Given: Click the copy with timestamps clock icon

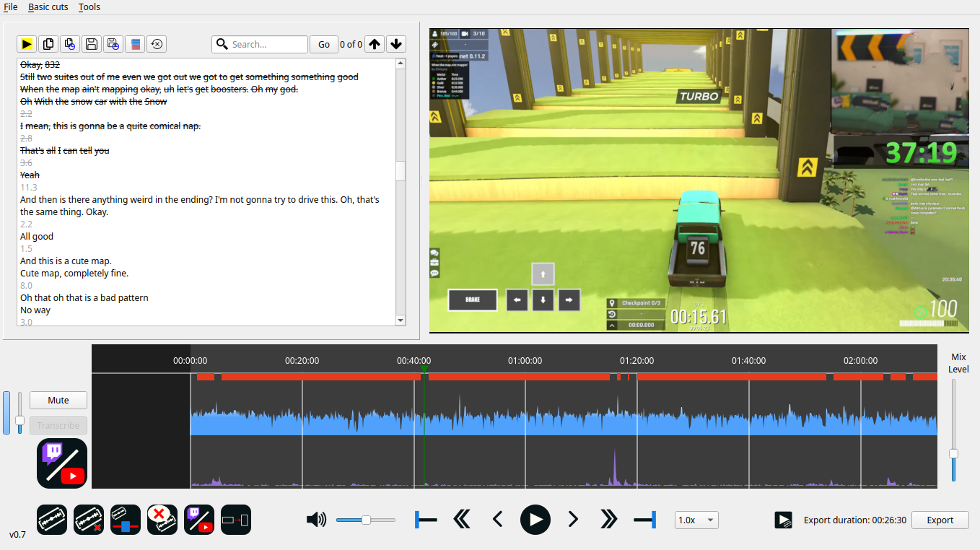Looking at the screenshot, I should [70, 44].
